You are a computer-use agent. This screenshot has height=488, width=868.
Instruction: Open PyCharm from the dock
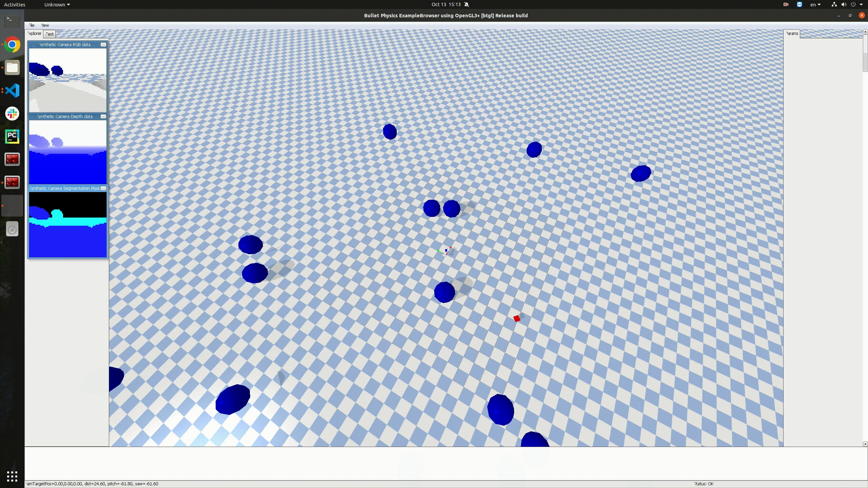click(x=12, y=136)
